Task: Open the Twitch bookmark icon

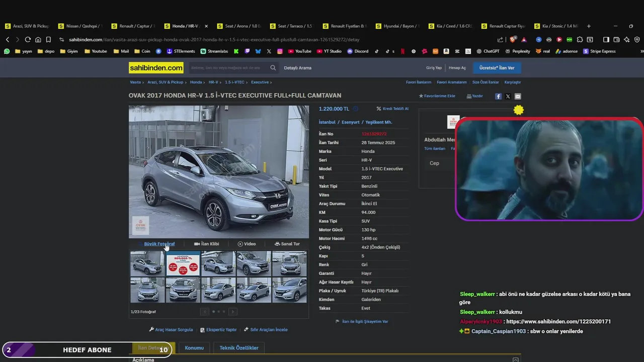Action: [x=247, y=51]
